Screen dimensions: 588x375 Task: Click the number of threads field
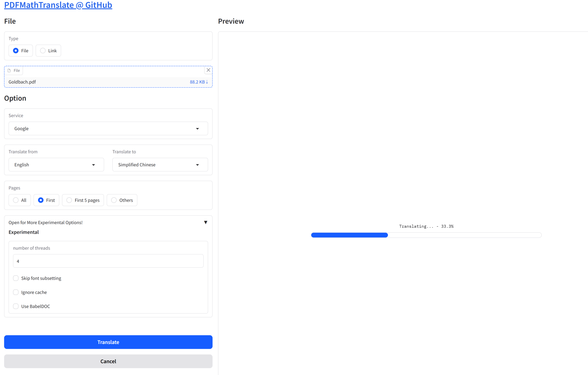[x=108, y=261]
